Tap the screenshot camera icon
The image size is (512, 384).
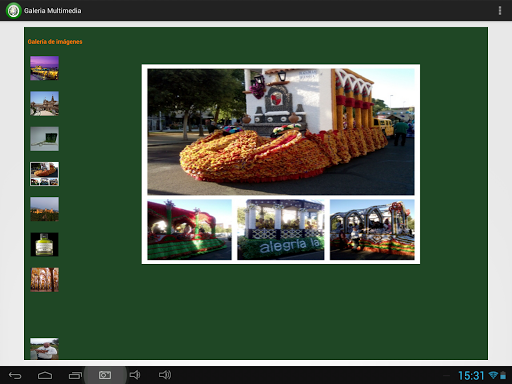coord(105,375)
